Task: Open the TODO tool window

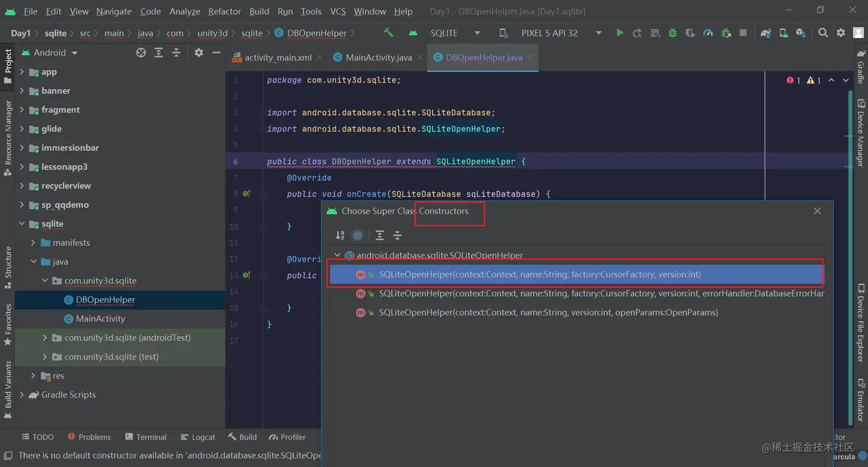Action: pyautogui.click(x=37, y=437)
